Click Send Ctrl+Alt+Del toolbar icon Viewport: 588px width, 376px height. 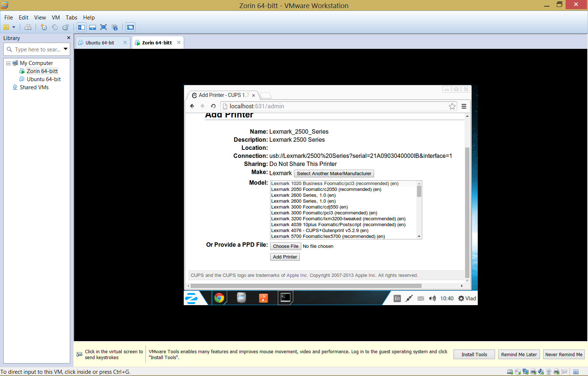click(28, 27)
